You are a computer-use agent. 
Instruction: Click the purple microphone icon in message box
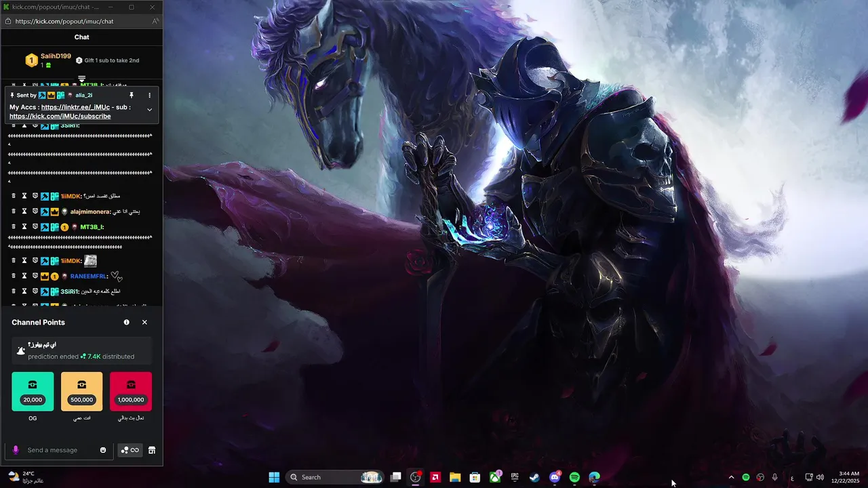16,450
